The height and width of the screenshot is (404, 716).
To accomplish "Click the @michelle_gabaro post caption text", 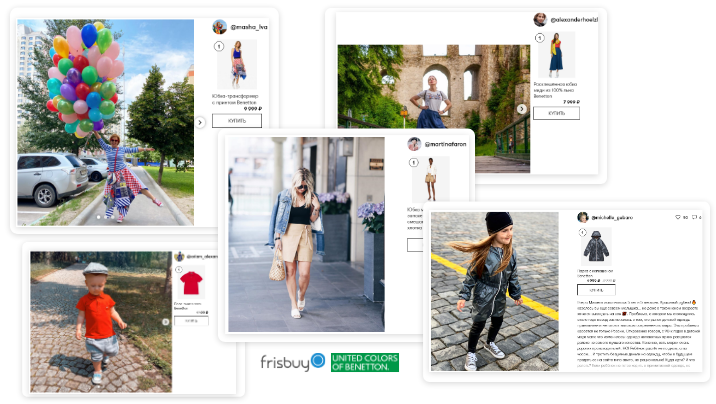I will [637, 334].
